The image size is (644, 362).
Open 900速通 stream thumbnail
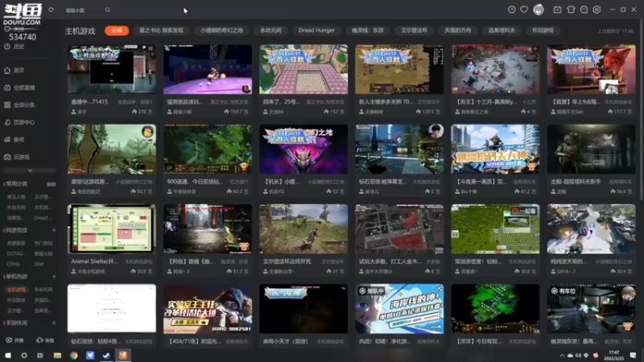[x=208, y=149]
